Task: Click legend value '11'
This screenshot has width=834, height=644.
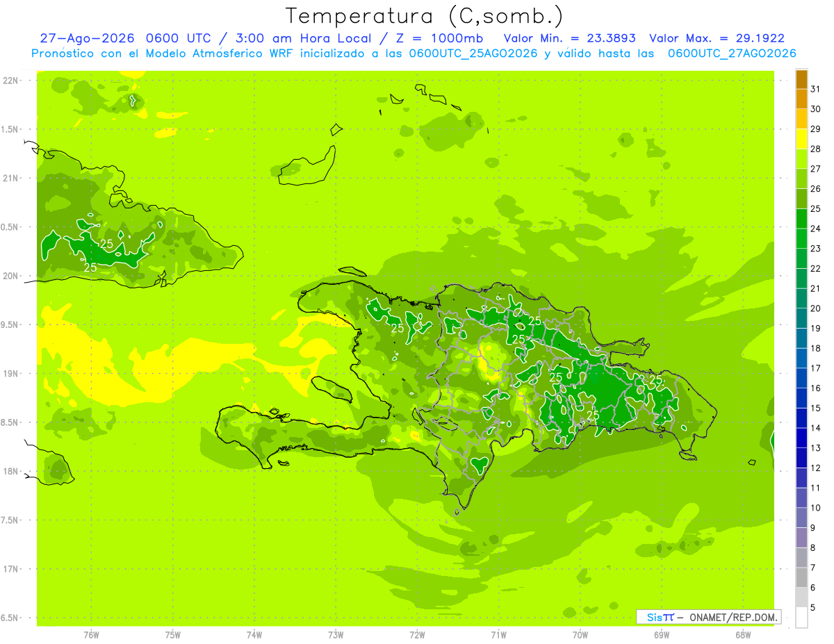Action: pyautogui.click(x=816, y=488)
